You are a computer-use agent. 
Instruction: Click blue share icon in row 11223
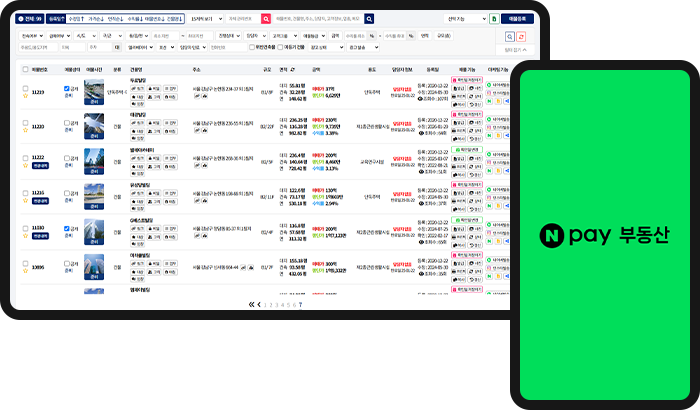click(507, 101)
